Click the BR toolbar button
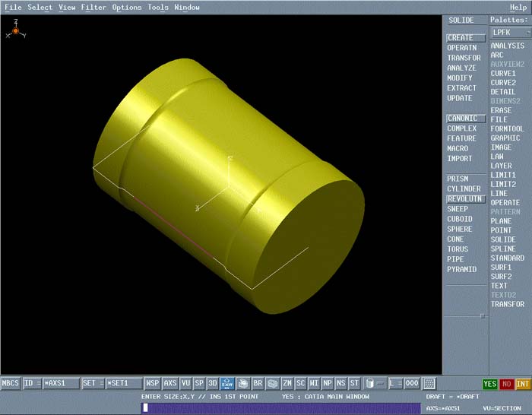The width and height of the screenshot is (532, 415). click(258, 384)
